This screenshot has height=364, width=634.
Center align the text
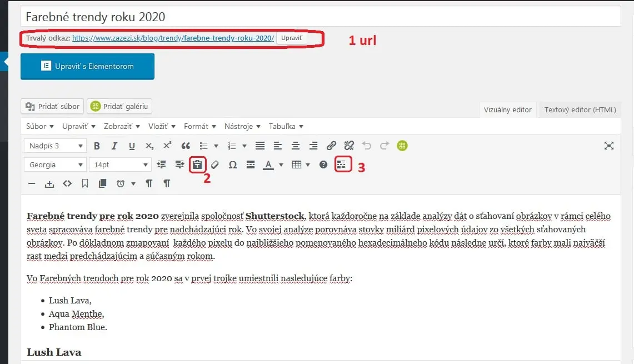(296, 146)
